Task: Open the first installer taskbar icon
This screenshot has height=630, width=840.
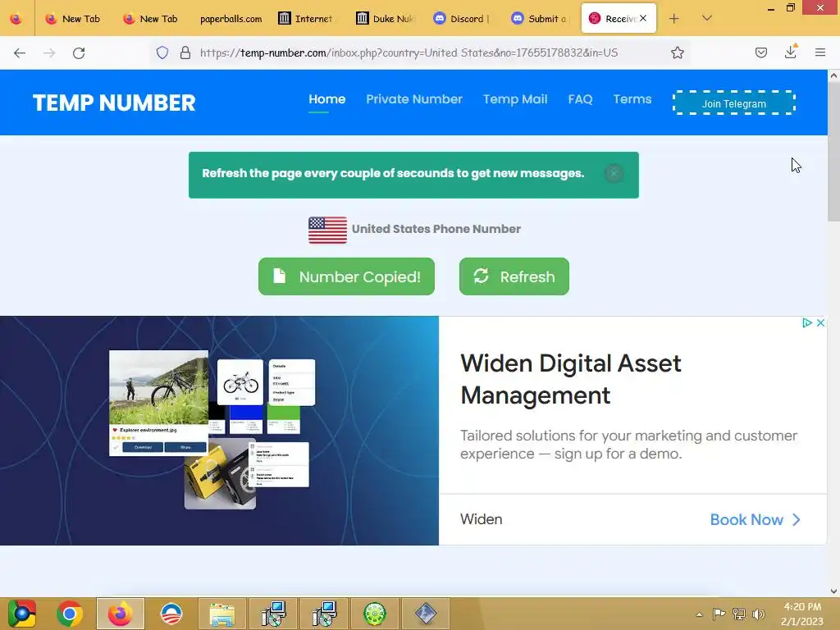Action: coord(273,614)
